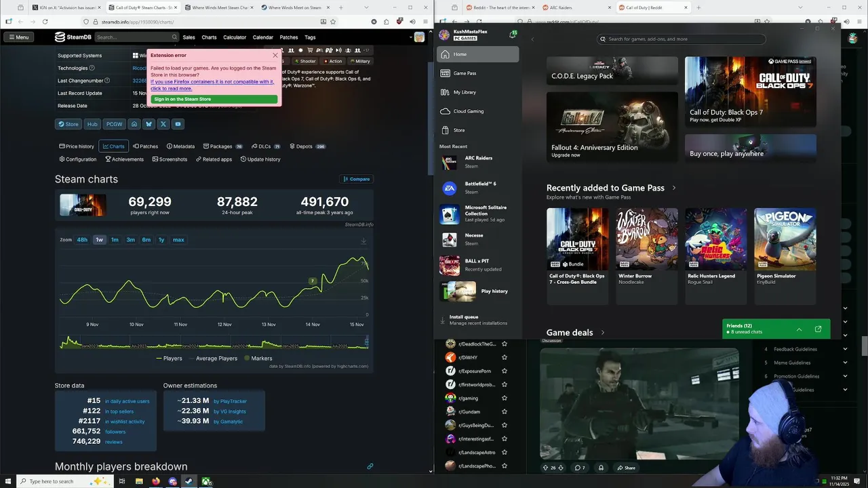Set chart zoom to 3m
Viewport: 868px width, 488px height.
point(130,240)
